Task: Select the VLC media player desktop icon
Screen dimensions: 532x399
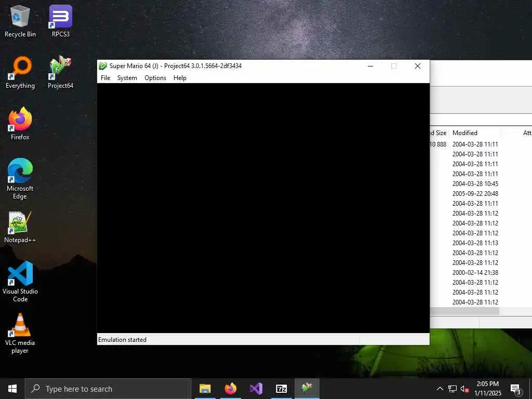Action: [20, 334]
